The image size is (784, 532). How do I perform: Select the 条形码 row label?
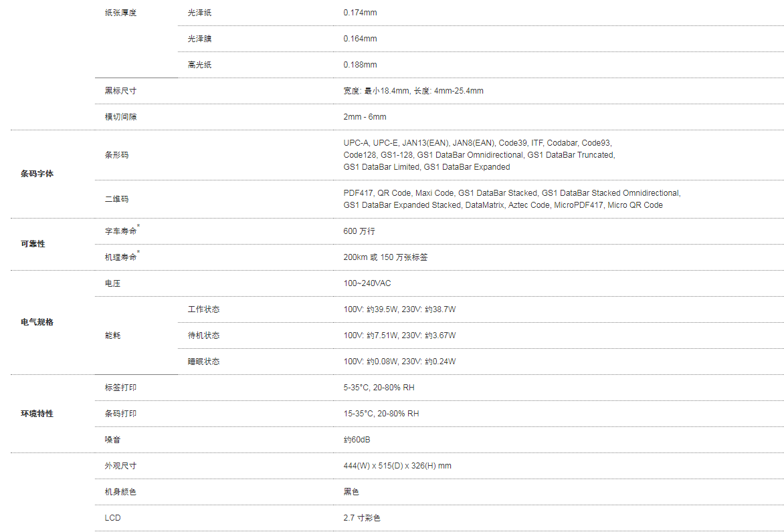pyautogui.click(x=116, y=155)
